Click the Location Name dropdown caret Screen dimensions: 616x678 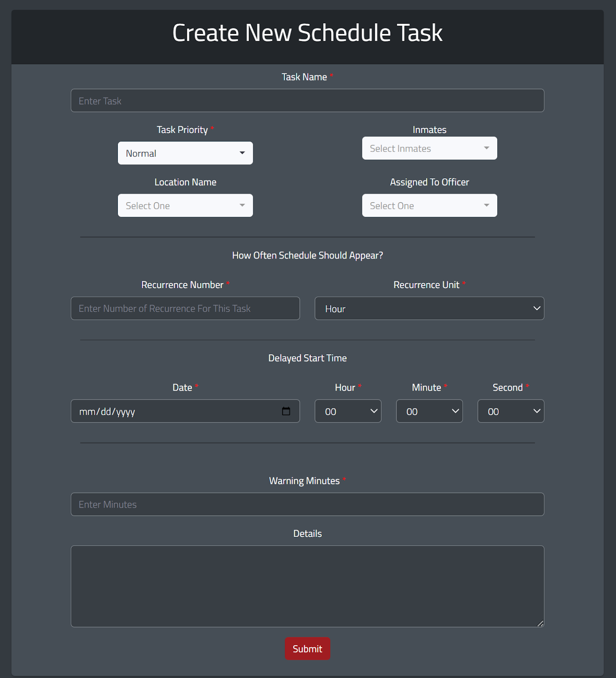(x=242, y=206)
